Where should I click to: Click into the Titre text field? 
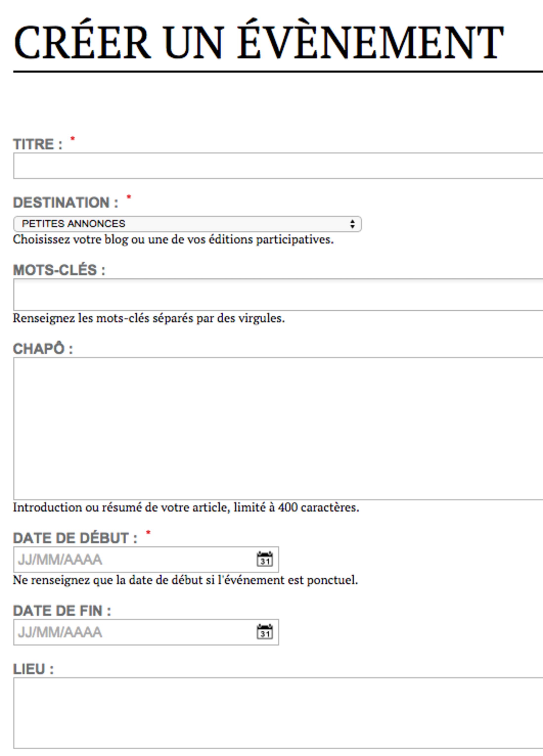coord(278,166)
